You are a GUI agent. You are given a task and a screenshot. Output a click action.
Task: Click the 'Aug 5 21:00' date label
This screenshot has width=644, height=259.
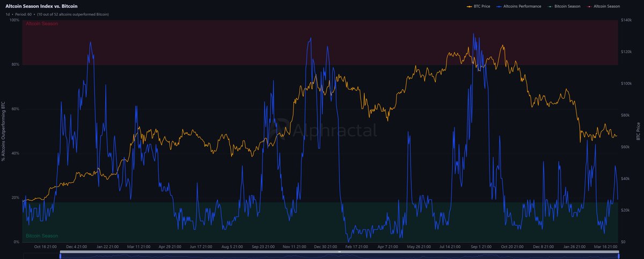232,247
